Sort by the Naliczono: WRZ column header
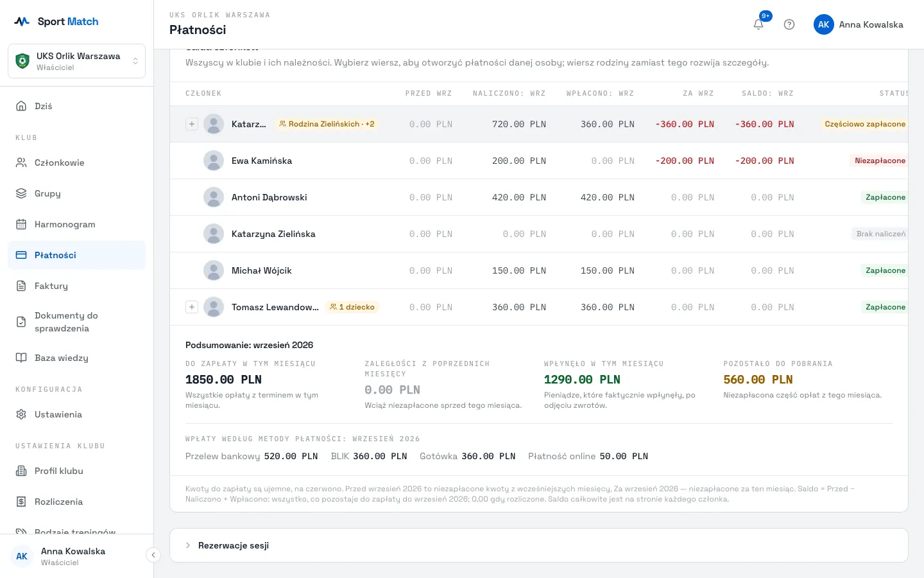Image resolution: width=924 pixels, height=578 pixels. 509,94
